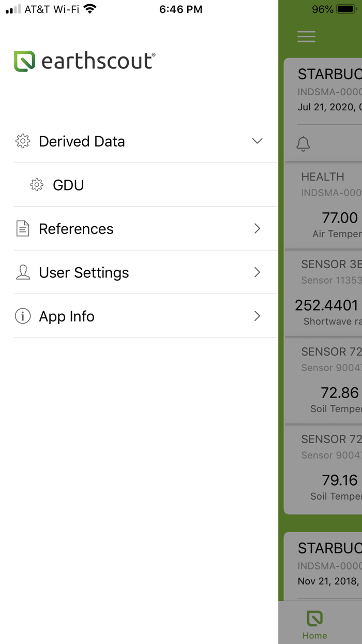Click the GDU gear icon
Screen dimensions: 362x644
(x=37, y=185)
